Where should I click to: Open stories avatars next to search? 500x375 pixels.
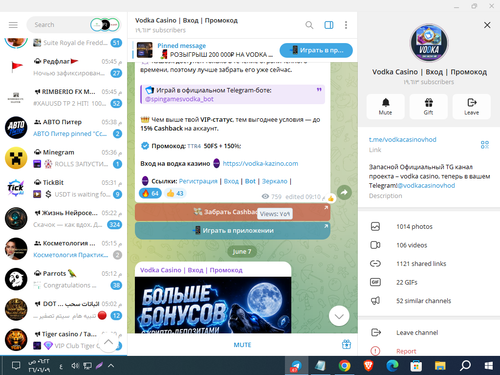coord(105,25)
